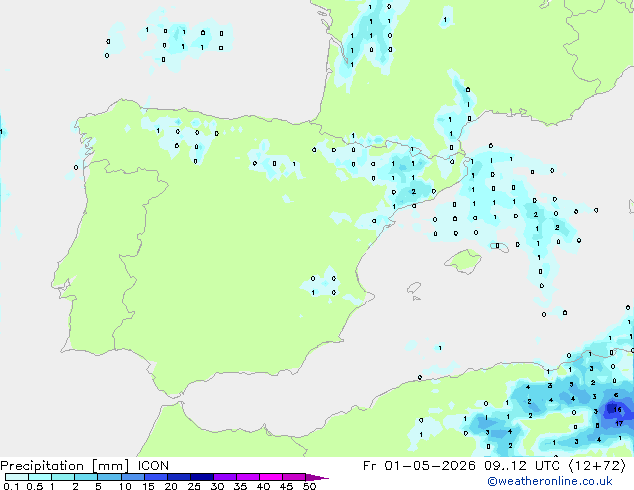Pick the 10–15 mm legend color box
The width and height of the screenshot is (634, 490).
(132, 477)
